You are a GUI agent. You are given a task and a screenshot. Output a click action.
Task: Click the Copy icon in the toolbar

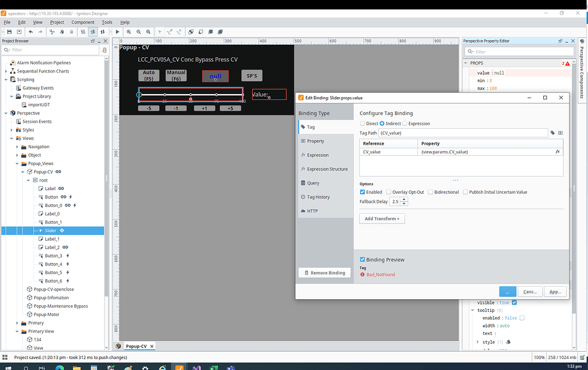(x=62, y=32)
